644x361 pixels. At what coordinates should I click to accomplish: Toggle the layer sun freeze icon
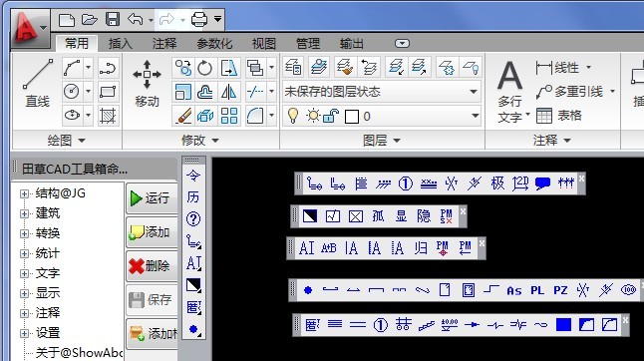[313, 116]
